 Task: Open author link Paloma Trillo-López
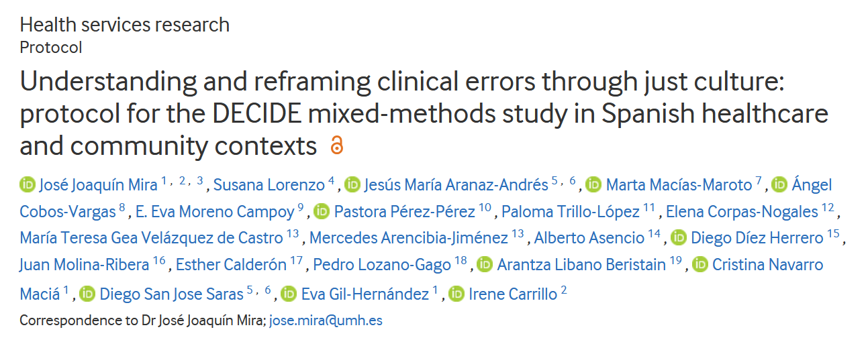click(571, 212)
